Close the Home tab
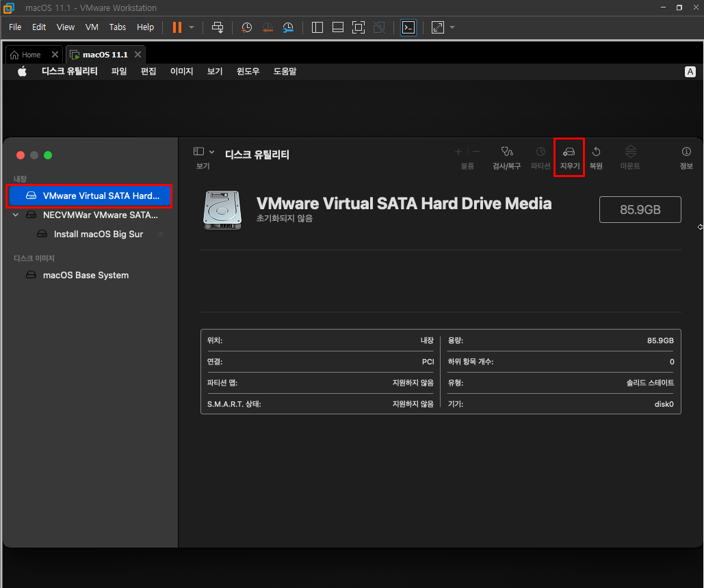 (x=55, y=54)
